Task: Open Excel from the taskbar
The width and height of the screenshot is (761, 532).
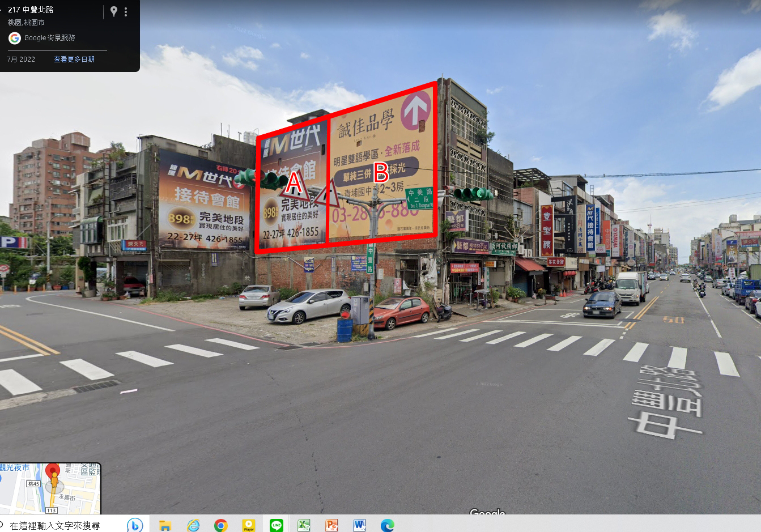Action: click(304, 525)
